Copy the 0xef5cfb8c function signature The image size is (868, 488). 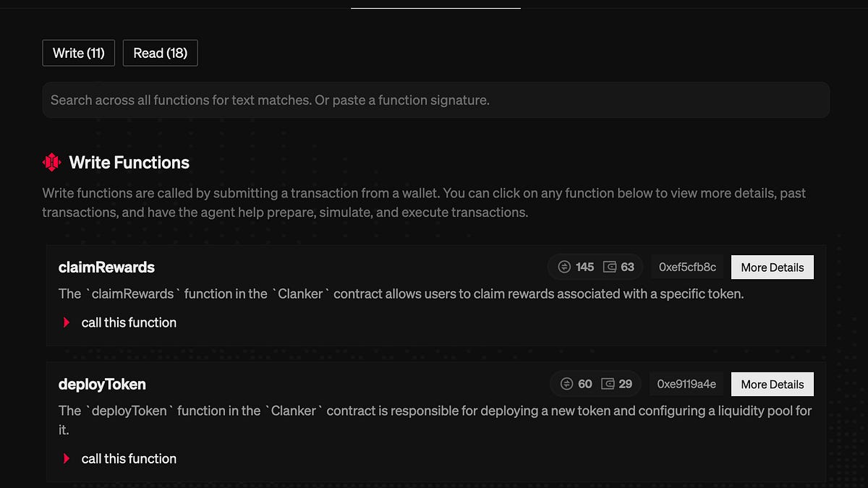click(686, 267)
